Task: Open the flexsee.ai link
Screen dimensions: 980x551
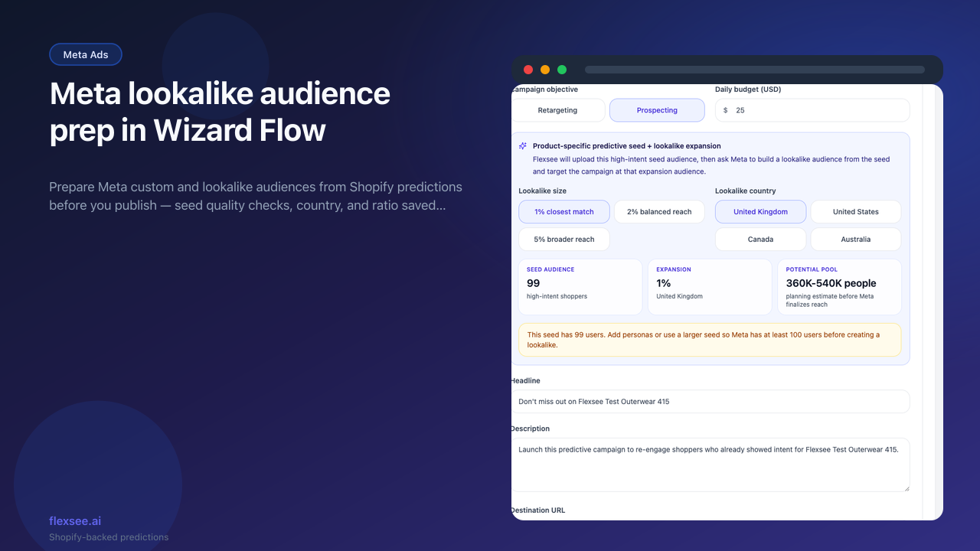Action: 75,521
